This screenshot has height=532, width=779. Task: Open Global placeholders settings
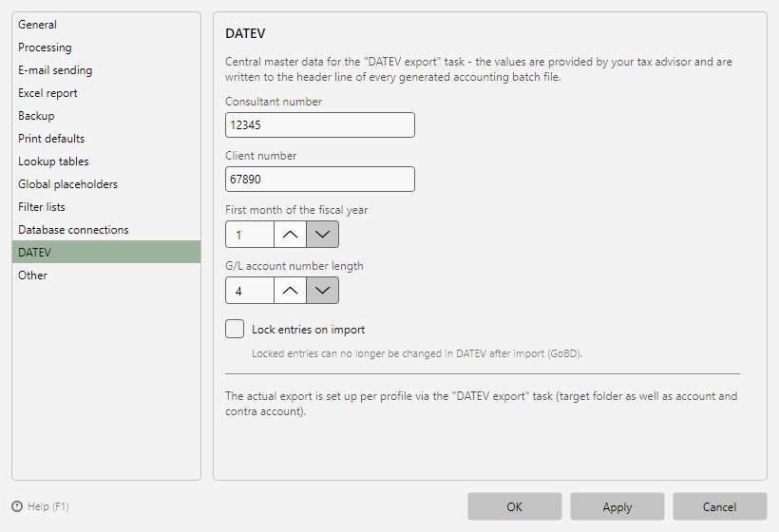106,184
